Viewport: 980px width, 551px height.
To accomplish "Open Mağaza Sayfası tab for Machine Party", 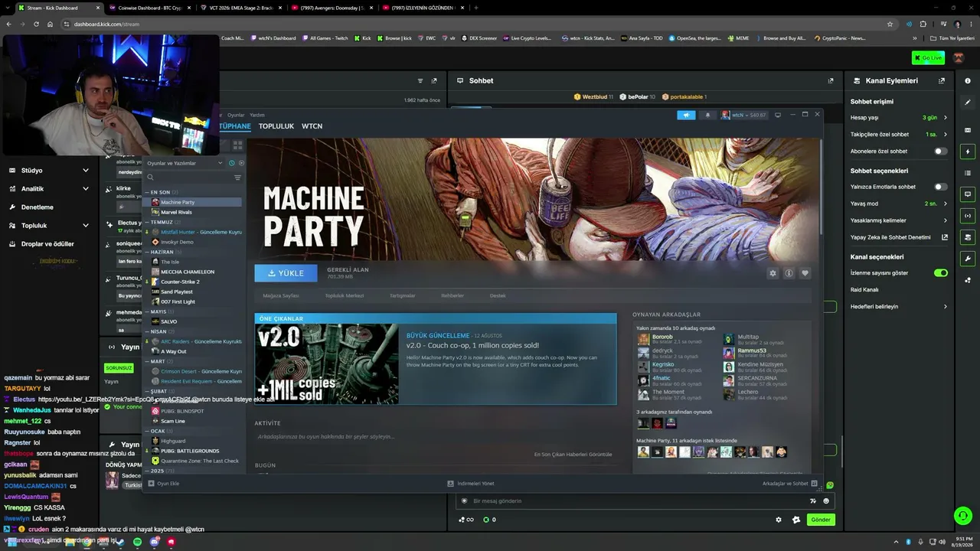I will coord(281,295).
